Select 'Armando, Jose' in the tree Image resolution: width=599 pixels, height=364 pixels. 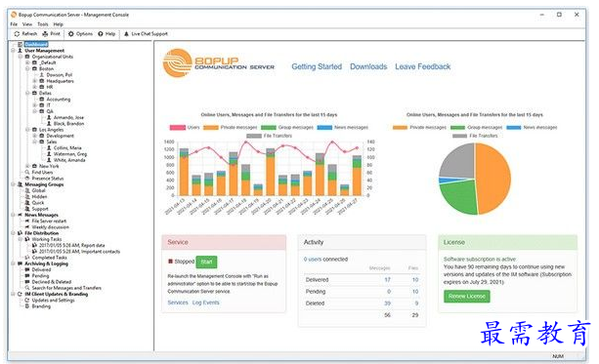(x=68, y=117)
